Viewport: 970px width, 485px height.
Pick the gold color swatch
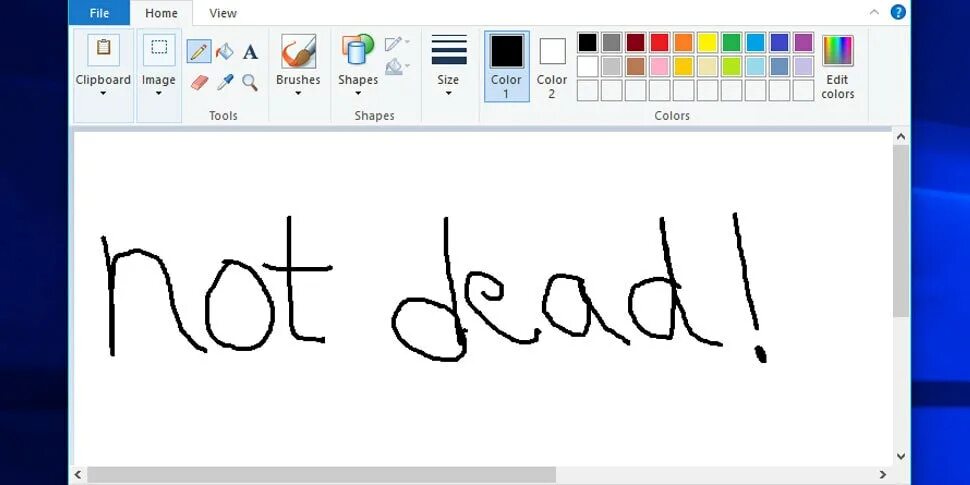pyautogui.click(x=684, y=66)
